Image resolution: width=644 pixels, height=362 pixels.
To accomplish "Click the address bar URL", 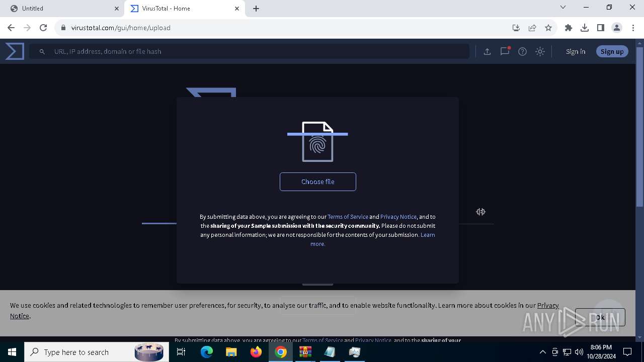I will (121, 28).
